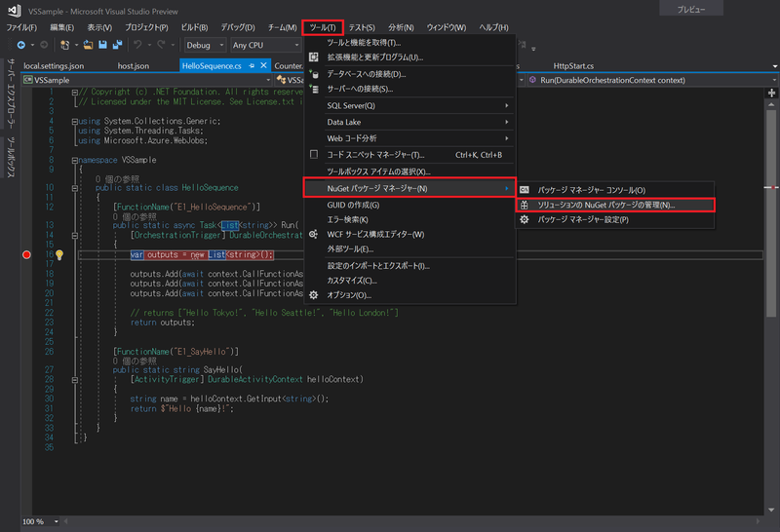
Task: Click the Save All double-floppy icon
Action: (x=117, y=45)
